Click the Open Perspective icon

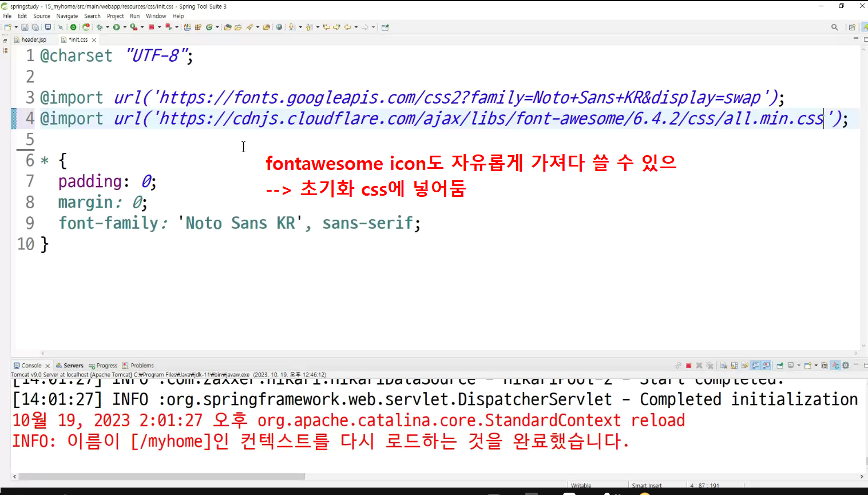coord(852,27)
